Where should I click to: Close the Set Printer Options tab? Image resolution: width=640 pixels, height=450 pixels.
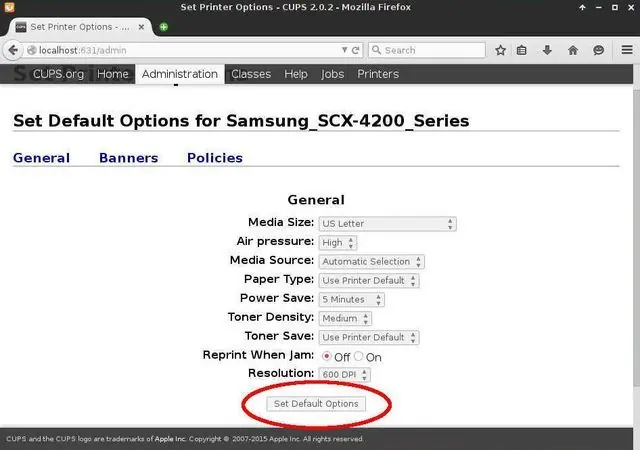(x=141, y=27)
